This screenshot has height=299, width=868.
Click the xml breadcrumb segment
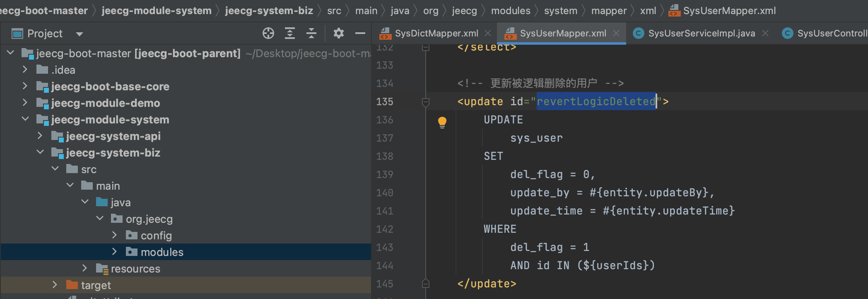(x=648, y=10)
